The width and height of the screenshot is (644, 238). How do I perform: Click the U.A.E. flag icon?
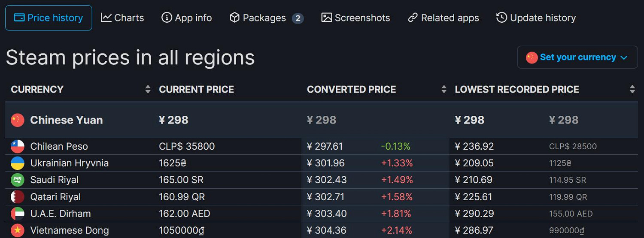point(18,214)
